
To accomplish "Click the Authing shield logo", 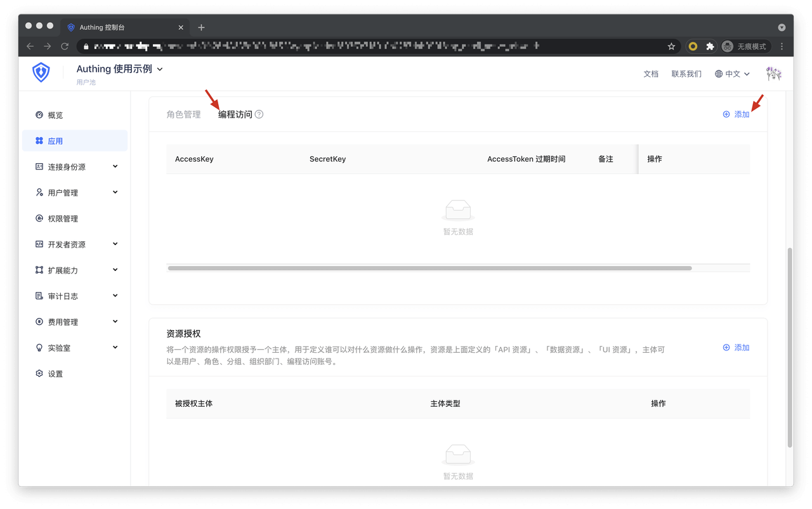I will click(41, 73).
